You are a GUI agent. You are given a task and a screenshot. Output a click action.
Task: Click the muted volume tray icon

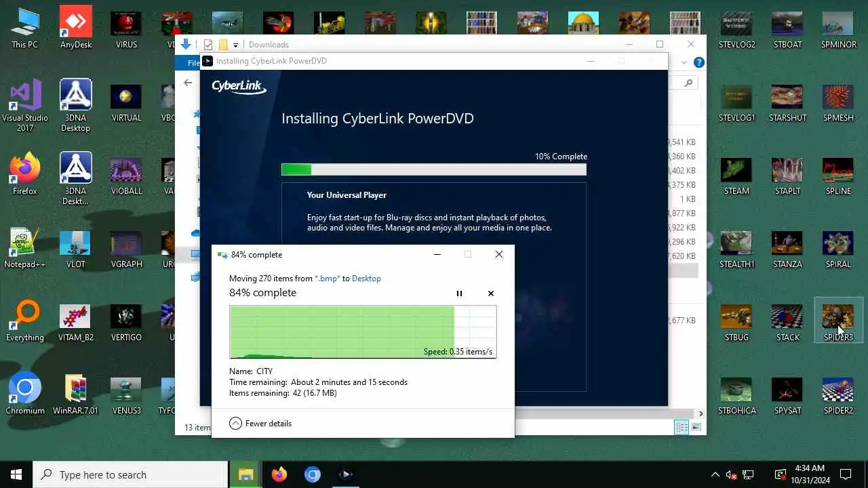[731, 474]
